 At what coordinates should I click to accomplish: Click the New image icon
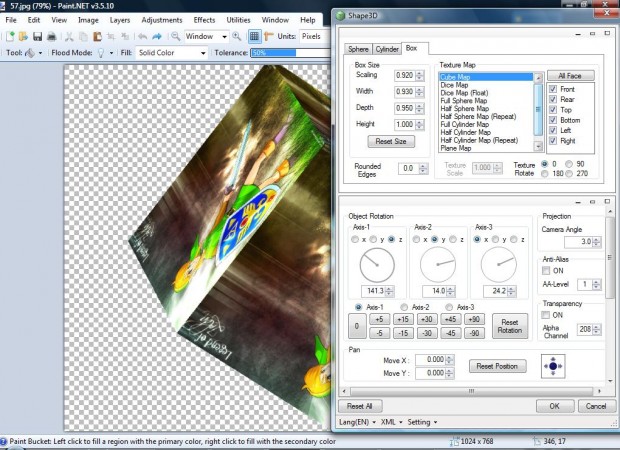coord(10,36)
